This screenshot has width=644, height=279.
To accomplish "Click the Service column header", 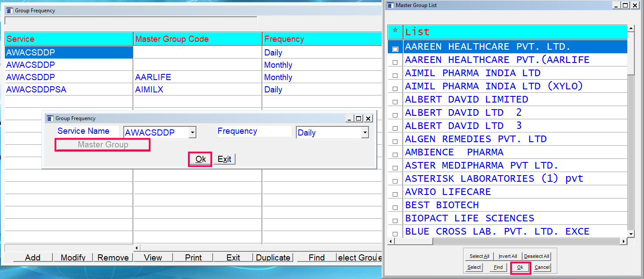I will [x=69, y=39].
